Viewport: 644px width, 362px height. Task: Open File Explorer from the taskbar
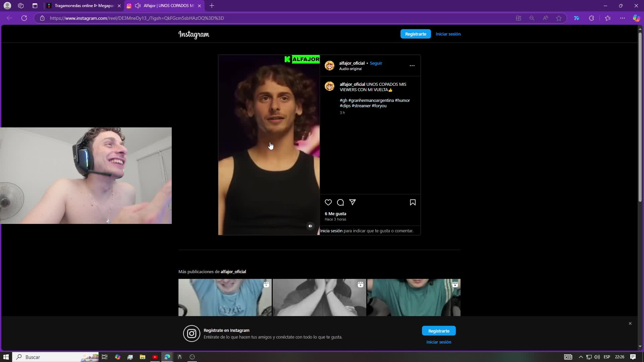pos(143,357)
